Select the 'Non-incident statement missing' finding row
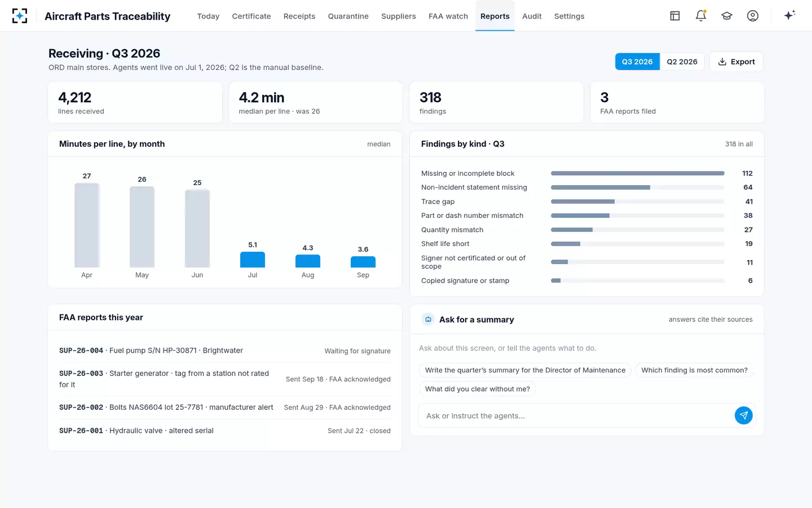This screenshot has height=508, width=812. [x=587, y=187]
